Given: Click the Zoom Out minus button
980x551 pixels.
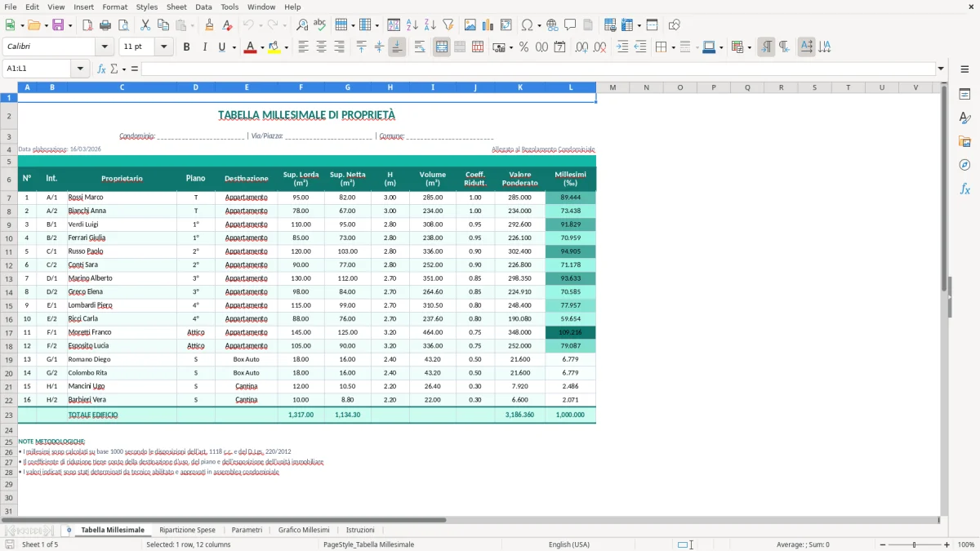Looking at the screenshot, I should click(882, 544).
